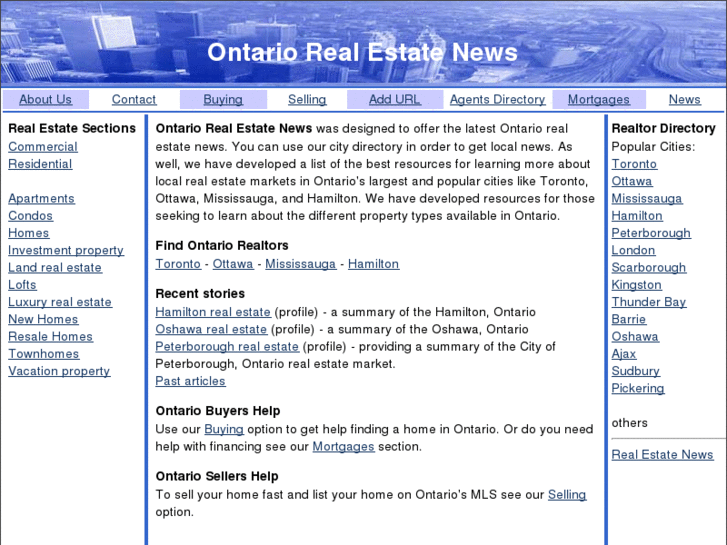Browse the Apartments link
727x545 pixels.
click(41, 199)
